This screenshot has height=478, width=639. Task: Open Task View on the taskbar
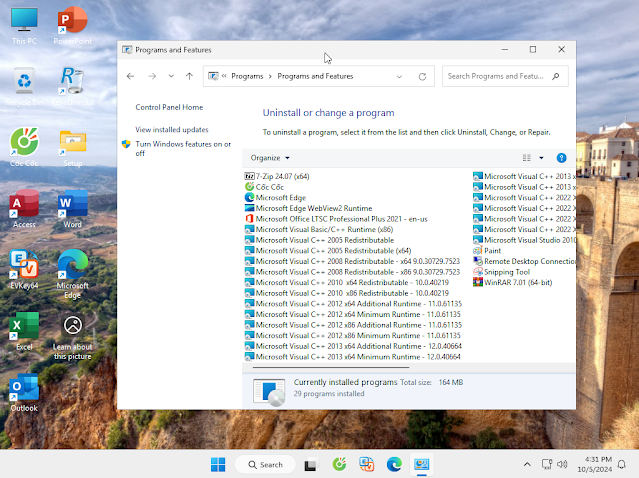point(311,465)
